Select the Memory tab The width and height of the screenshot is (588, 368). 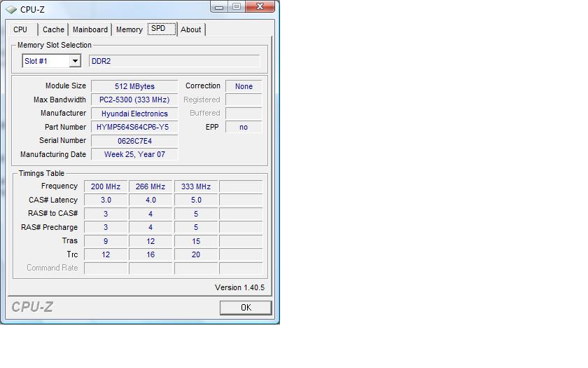tap(129, 29)
